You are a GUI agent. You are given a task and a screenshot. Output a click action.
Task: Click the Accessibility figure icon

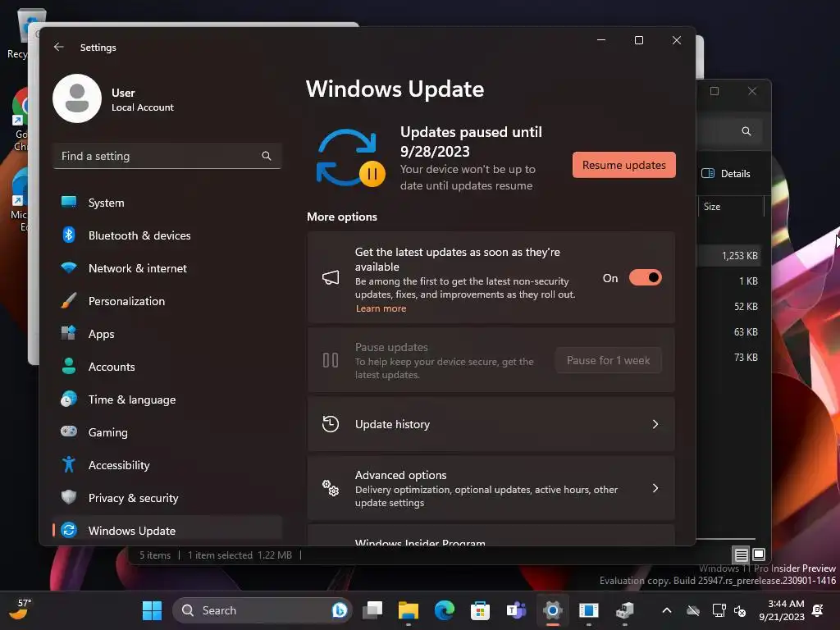coord(69,464)
